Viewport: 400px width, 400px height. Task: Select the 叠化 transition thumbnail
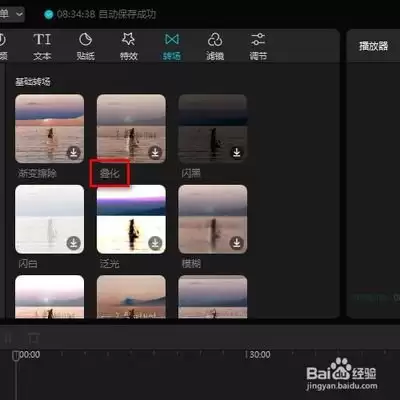131,129
